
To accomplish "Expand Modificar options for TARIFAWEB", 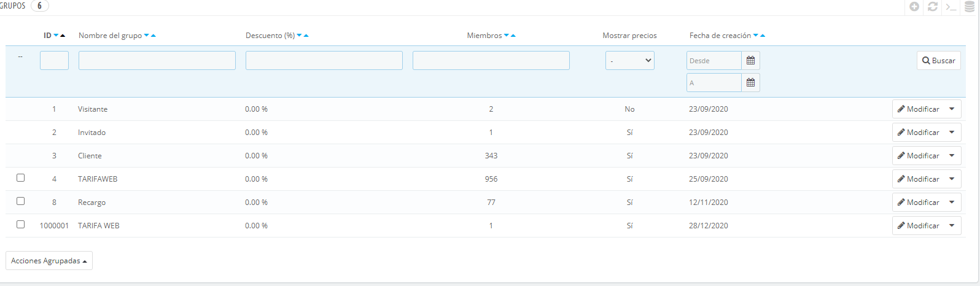I will (x=952, y=179).
